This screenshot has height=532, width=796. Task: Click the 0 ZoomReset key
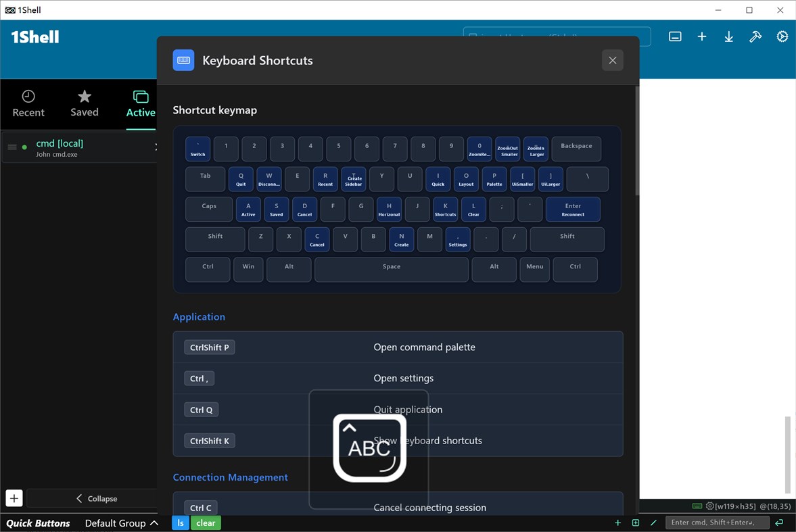coord(479,149)
